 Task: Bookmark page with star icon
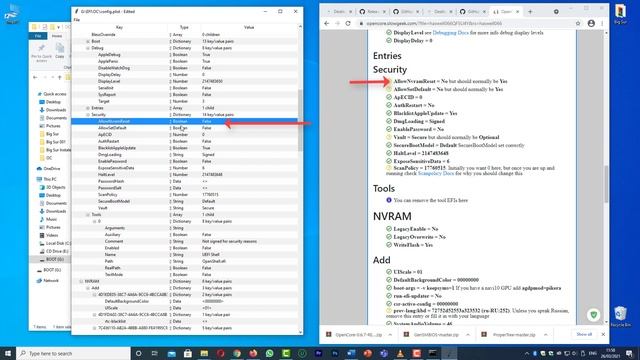point(578,24)
